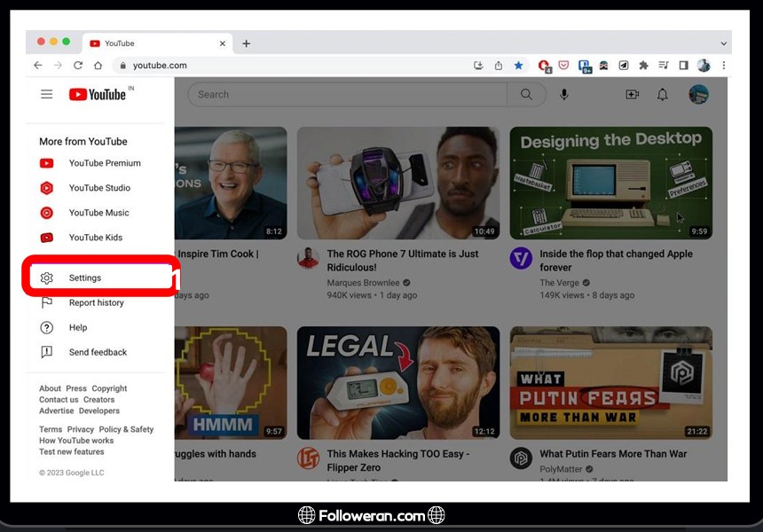Open Settings in the sidebar

[85, 278]
